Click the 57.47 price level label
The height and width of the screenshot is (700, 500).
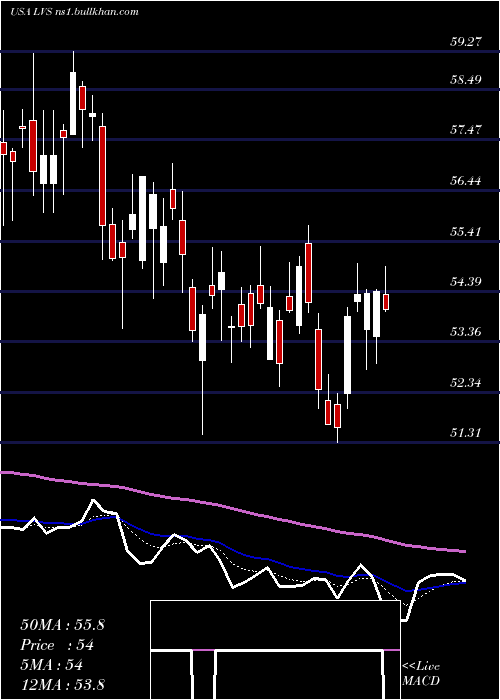tap(464, 130)
